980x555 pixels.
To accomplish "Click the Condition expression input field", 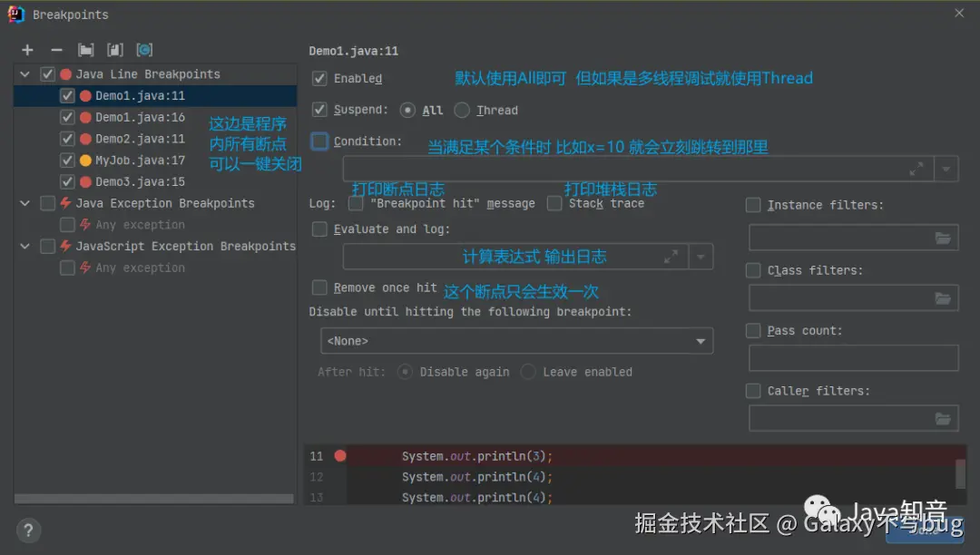I will point(638,170).
